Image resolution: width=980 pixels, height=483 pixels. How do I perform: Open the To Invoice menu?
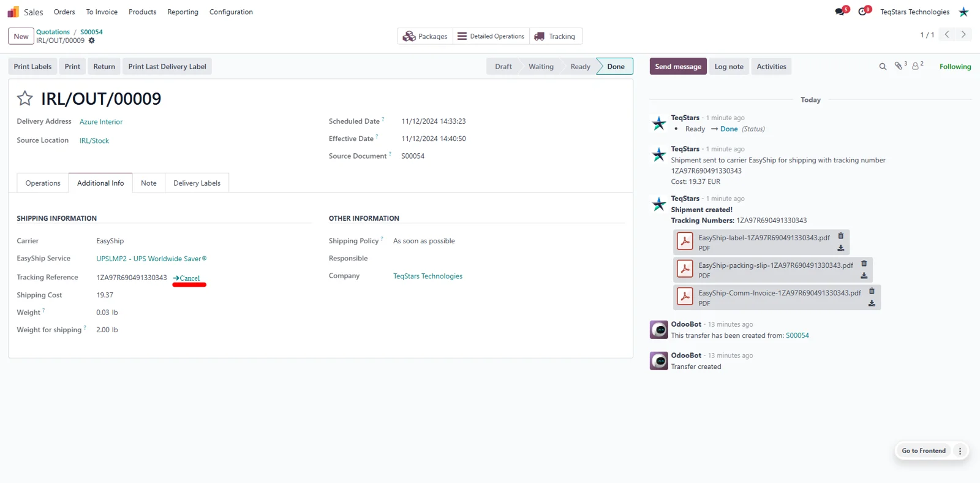102,12
